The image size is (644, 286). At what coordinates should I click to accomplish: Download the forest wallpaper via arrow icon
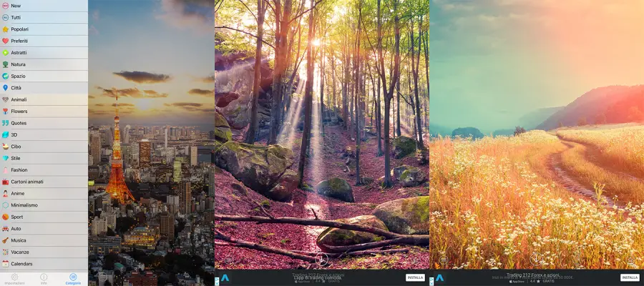[322, 259]
